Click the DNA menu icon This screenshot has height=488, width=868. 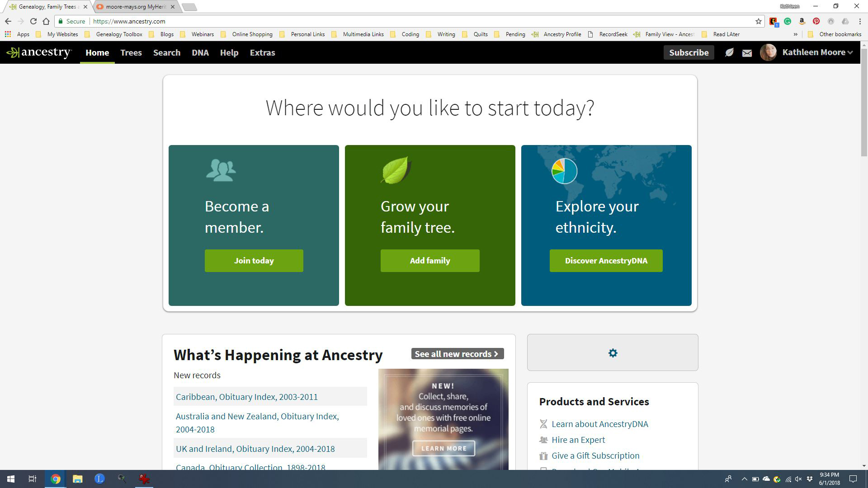pos(200,52)
